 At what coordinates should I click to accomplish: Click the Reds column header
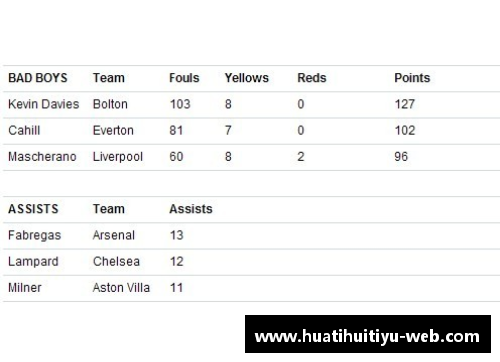312,78
